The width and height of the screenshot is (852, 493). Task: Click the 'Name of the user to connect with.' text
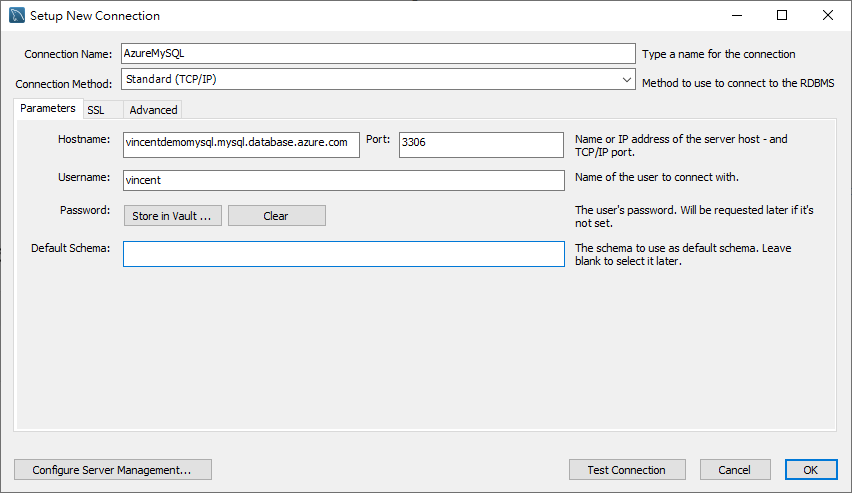(656, 177)
